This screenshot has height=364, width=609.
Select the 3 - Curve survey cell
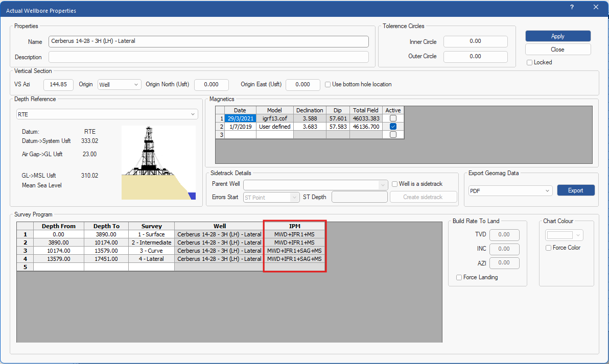tap(151, 251)
